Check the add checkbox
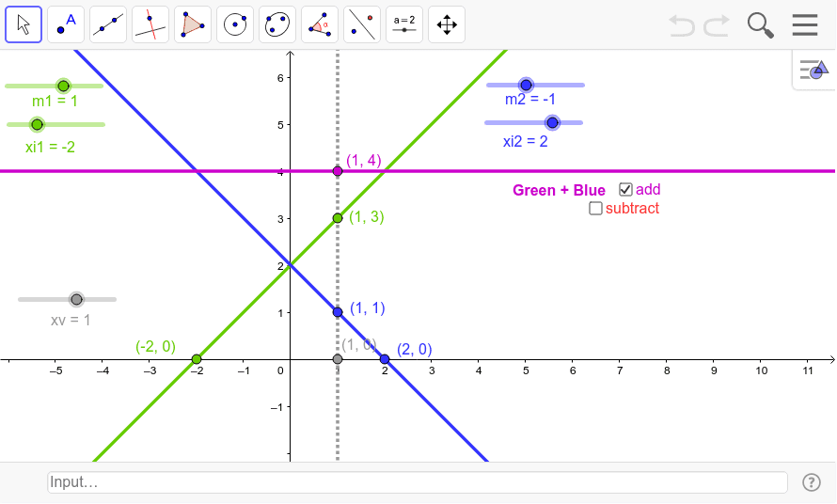This screenshot has width=837, height=504. tap(625, 190)
